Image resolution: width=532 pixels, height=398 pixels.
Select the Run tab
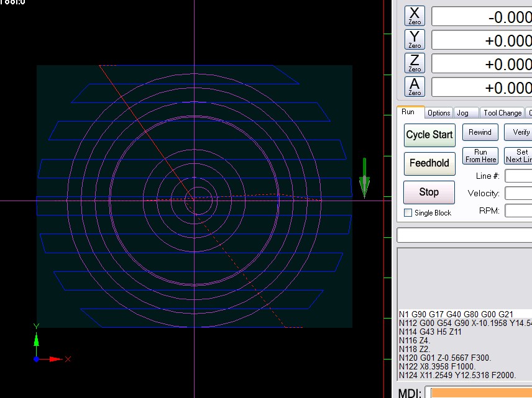(408, 112)
